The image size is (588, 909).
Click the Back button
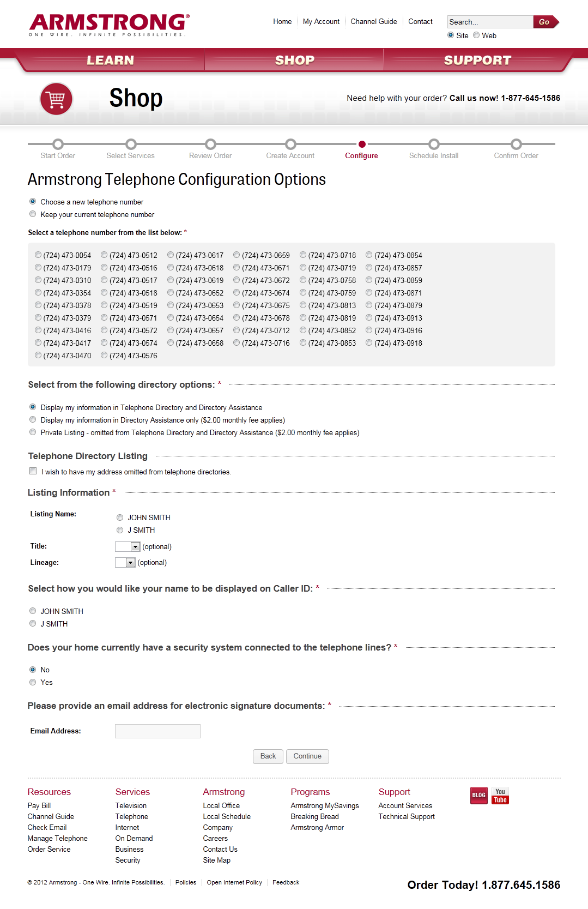click(x=268, y=756)
